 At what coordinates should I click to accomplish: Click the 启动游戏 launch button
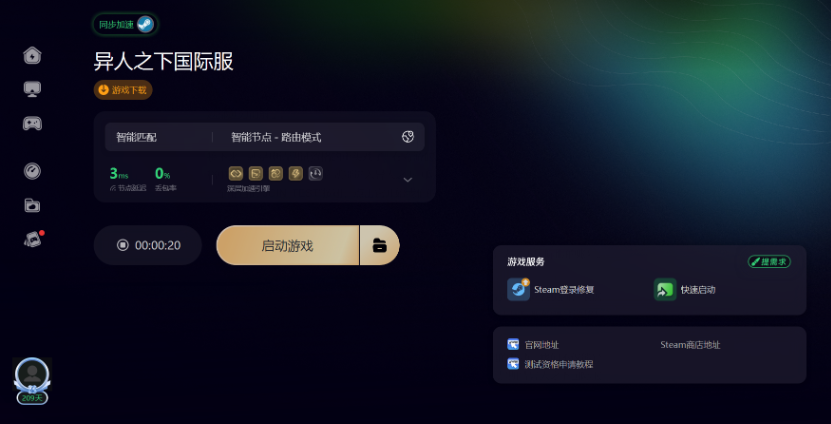pos(287,245)
